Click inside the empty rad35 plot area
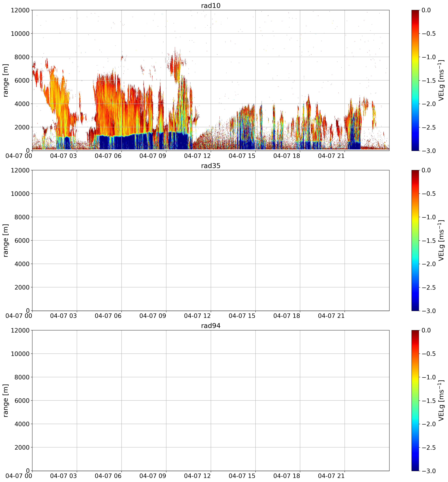Screen dimensions: 448x482 [x=211, y=240]
